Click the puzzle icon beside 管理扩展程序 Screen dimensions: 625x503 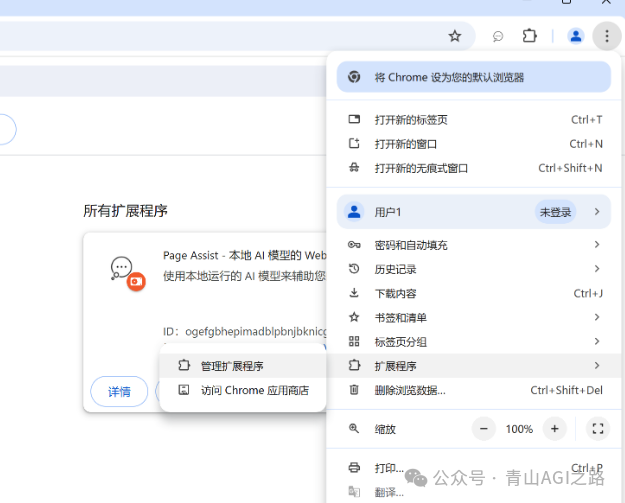click(184, 365)
